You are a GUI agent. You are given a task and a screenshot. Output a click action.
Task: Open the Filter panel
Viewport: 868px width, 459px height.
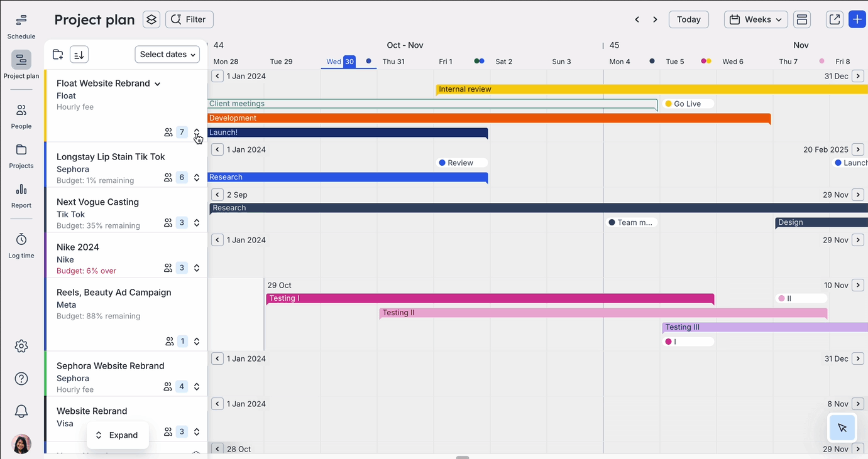pyautogui.click(x=189, y=19)
